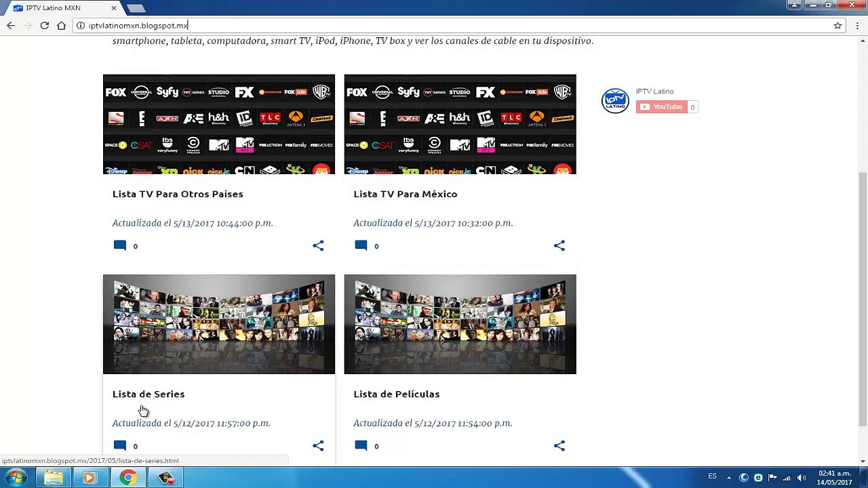868x488 pixels.
Task: Bookmark this page with the star icon
Action: tap(838, 25)
